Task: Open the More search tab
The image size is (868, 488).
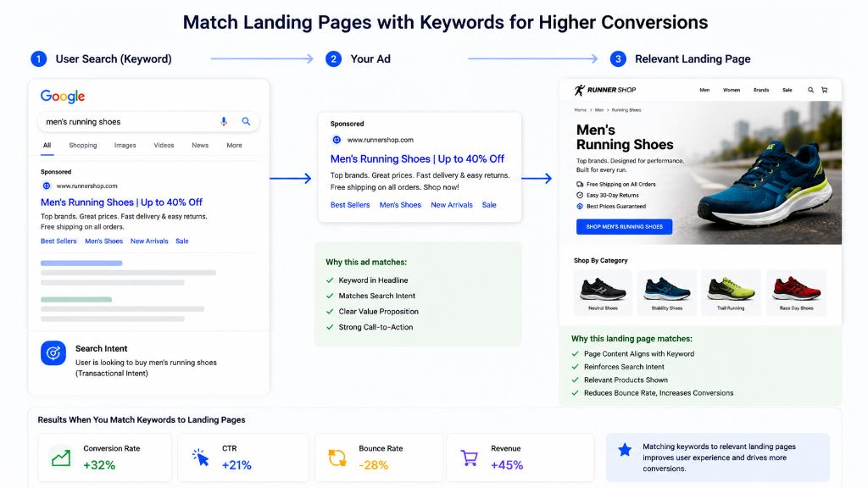Action: tap(234, 145)
